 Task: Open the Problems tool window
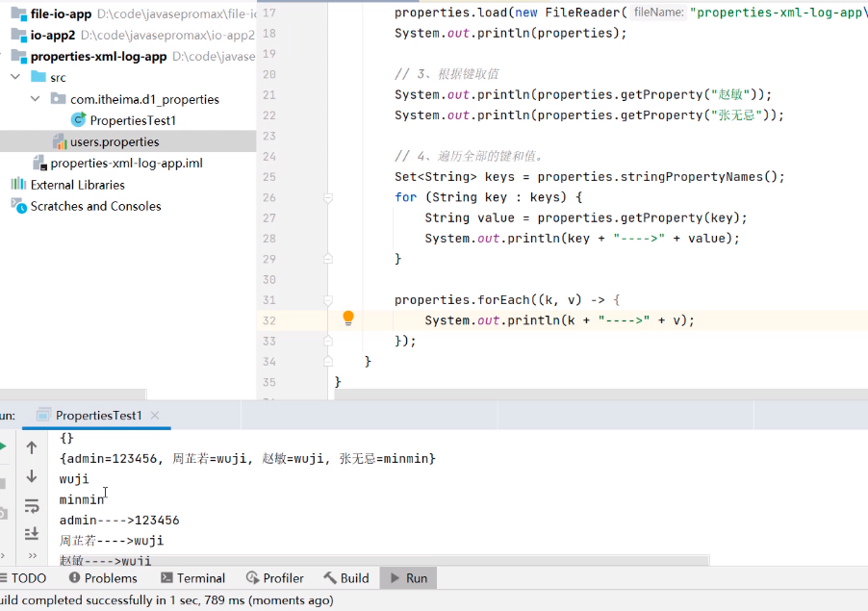pyautogui.click(x=103, y=578)
